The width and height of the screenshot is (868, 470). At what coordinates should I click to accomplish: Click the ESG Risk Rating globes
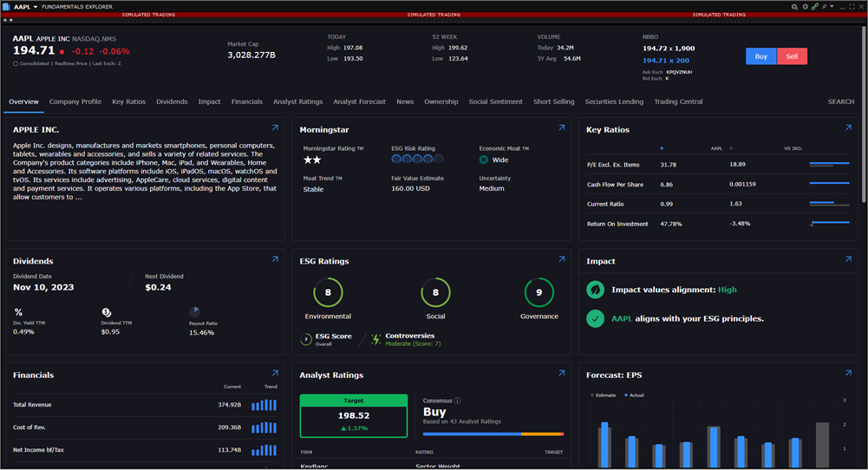[417, 160]
